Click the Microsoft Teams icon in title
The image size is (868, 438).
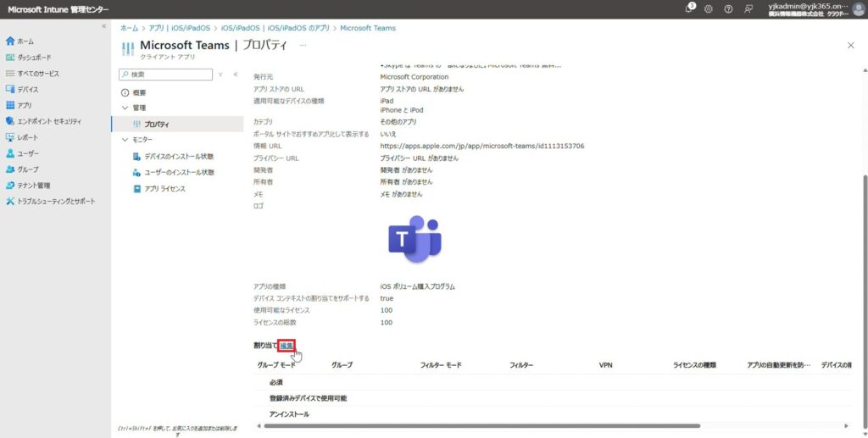(x=127, y=48)
